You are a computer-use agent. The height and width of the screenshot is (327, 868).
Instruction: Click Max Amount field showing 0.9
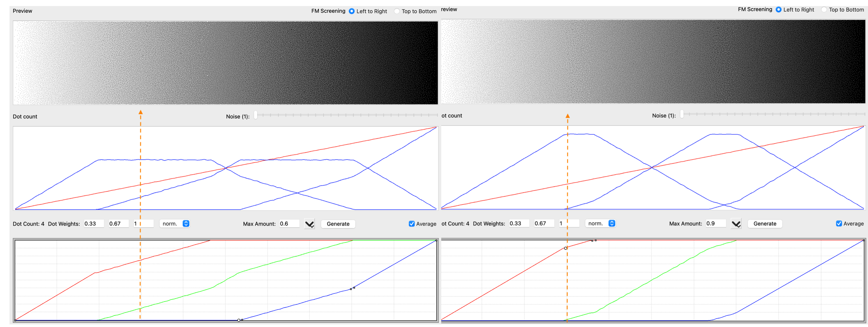pyautogui.click(x=716, y=223)
